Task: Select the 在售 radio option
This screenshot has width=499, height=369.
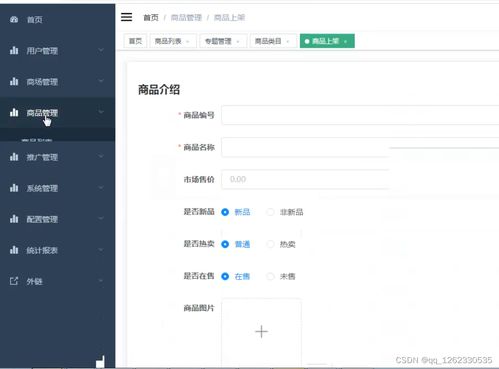Action: point(225,276)
